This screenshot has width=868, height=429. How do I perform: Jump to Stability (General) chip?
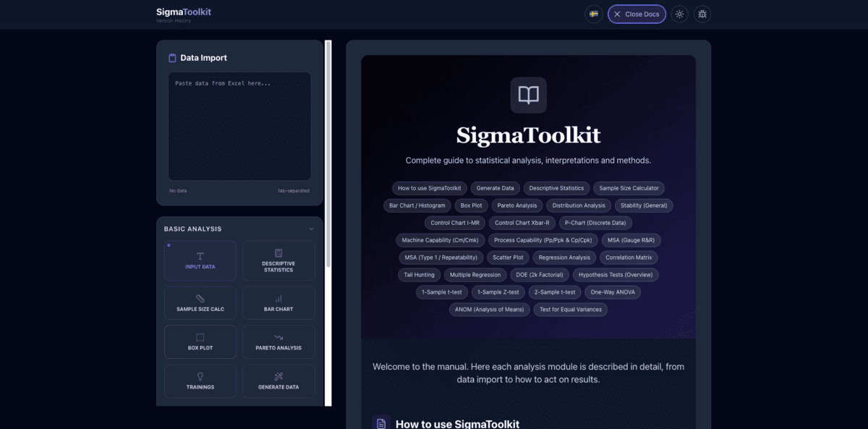(644, 205)
